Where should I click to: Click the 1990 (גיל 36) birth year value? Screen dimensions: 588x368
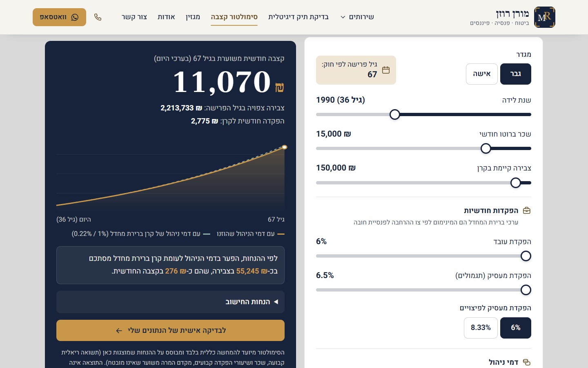coord(341,100)
